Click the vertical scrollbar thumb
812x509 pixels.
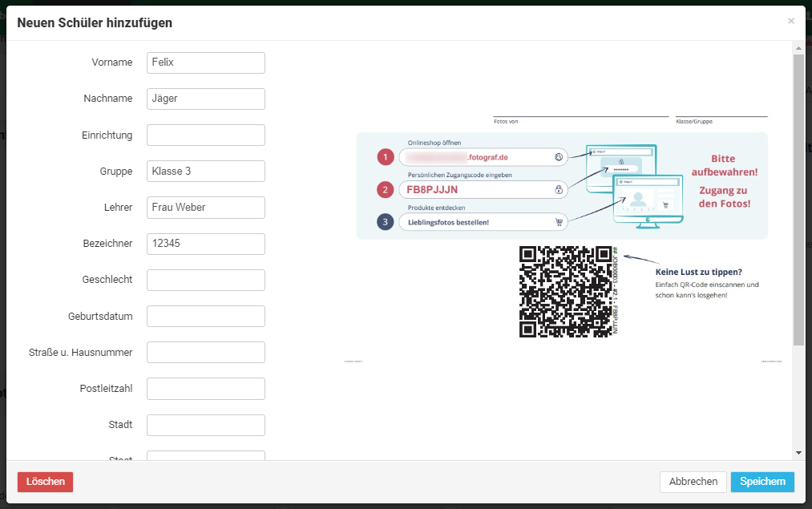coord(798,200)
